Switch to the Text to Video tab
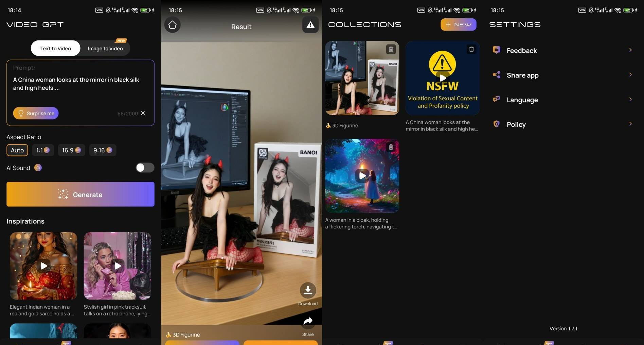The height and width of the screenshot is (345, 644). [56, 48]
